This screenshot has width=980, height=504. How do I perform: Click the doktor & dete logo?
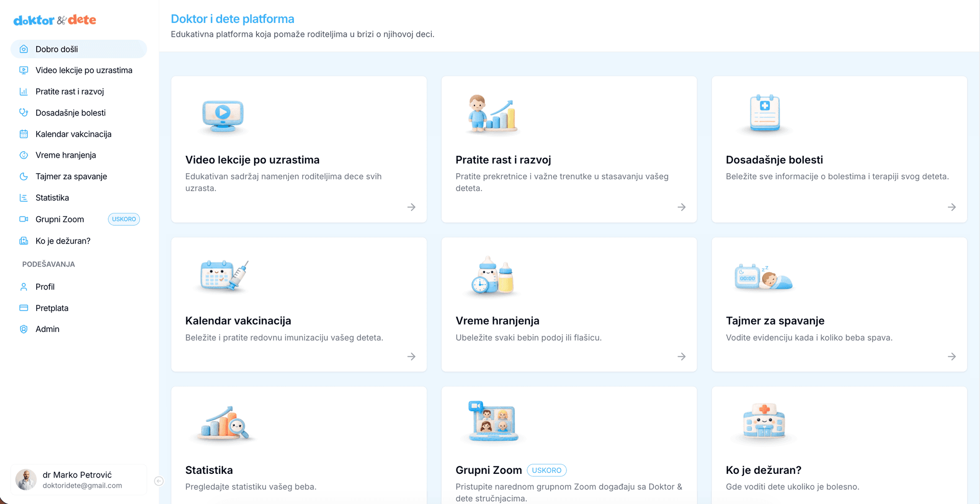coord(55,20)
